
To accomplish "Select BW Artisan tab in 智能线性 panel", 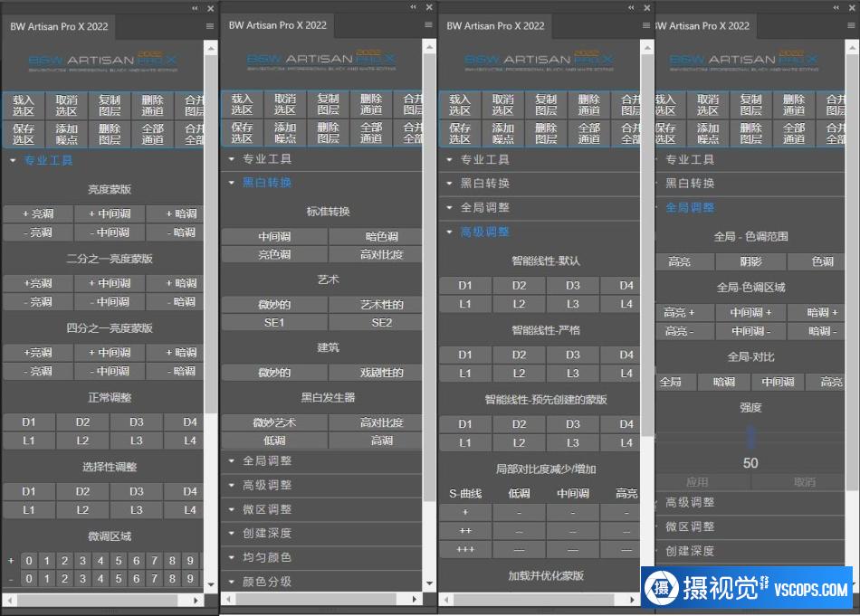I will click(495, 25).
